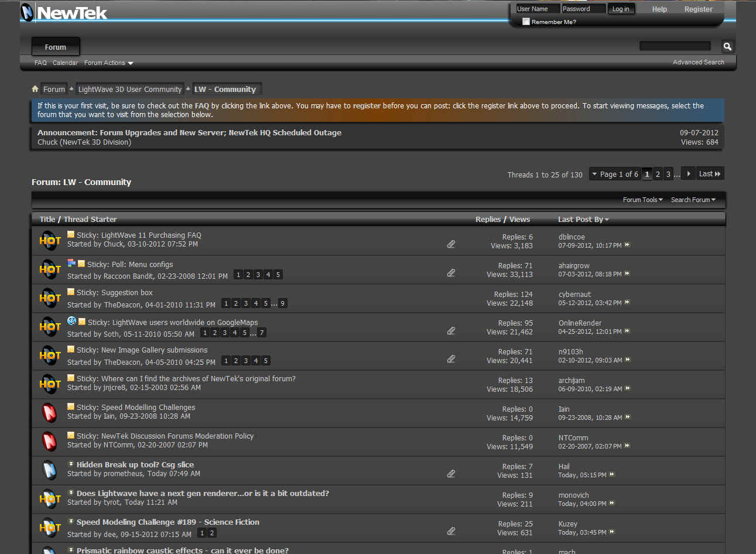756x554 pixels.
Task: Open attachment paperclip for New Image Gallery submissions
Action: pyautogui.click(x=451, y=358)
